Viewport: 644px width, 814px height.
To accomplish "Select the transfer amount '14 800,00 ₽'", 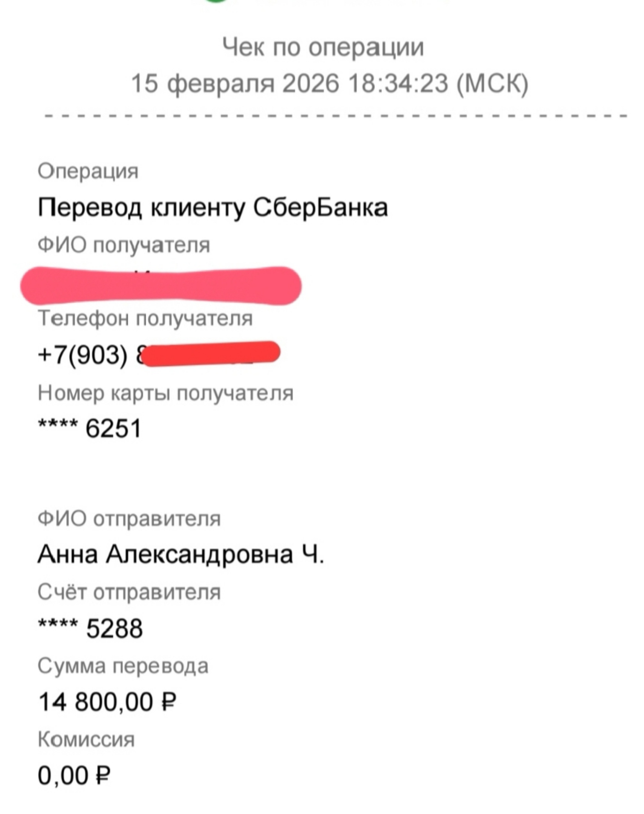I will [x=107, y=702].
